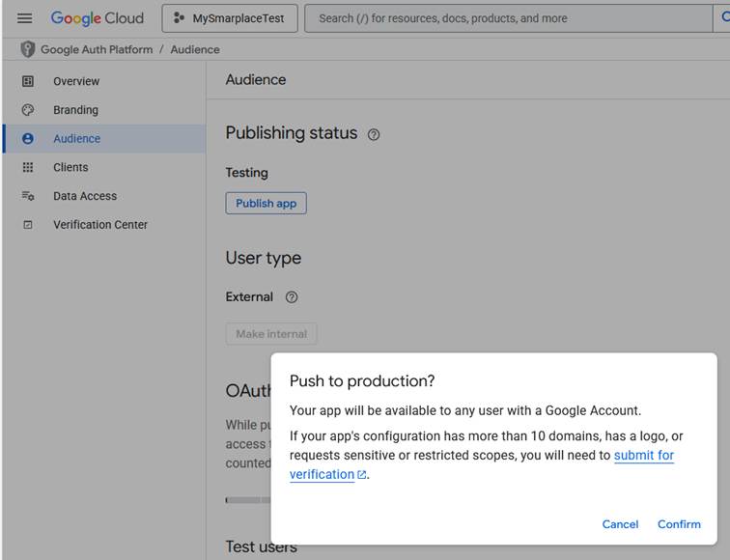Open Data Access from sidebar
Image resolution: width=730 pixels, height=560 pixels.
click(85, 196)
